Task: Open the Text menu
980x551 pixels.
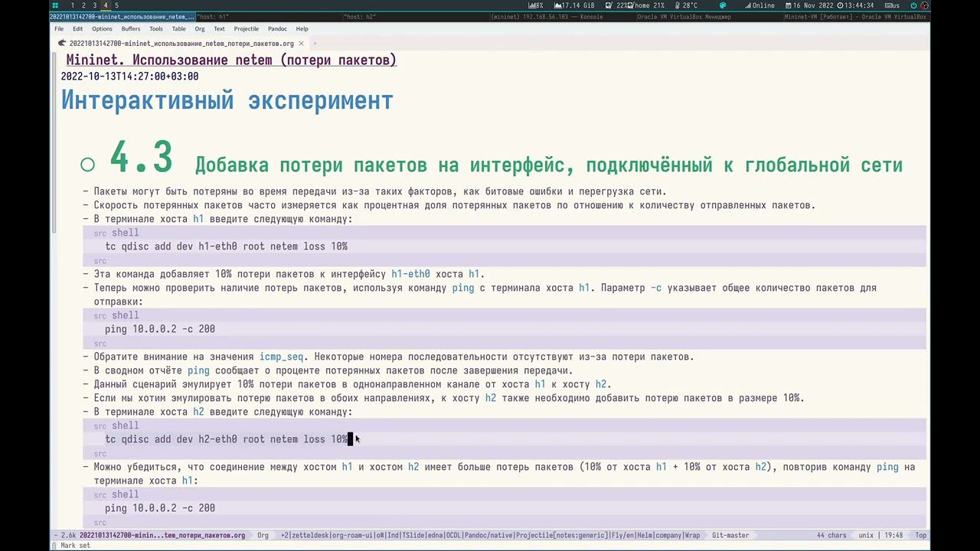Action: coord(219,29)
